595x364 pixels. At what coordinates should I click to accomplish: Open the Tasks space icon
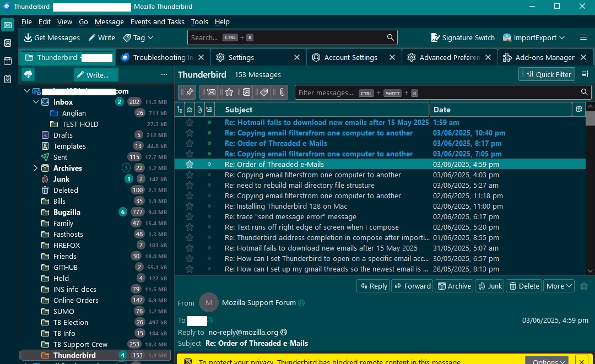coord(8,79)
